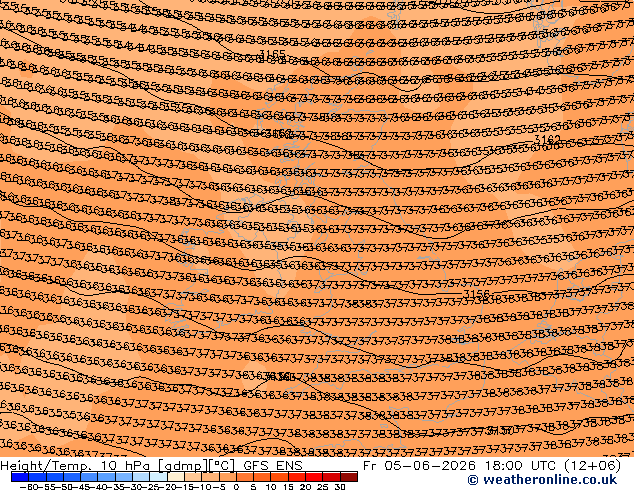634x490 pixels.
Task: Click the GFS ENS model label
Action: click(273, 465)
